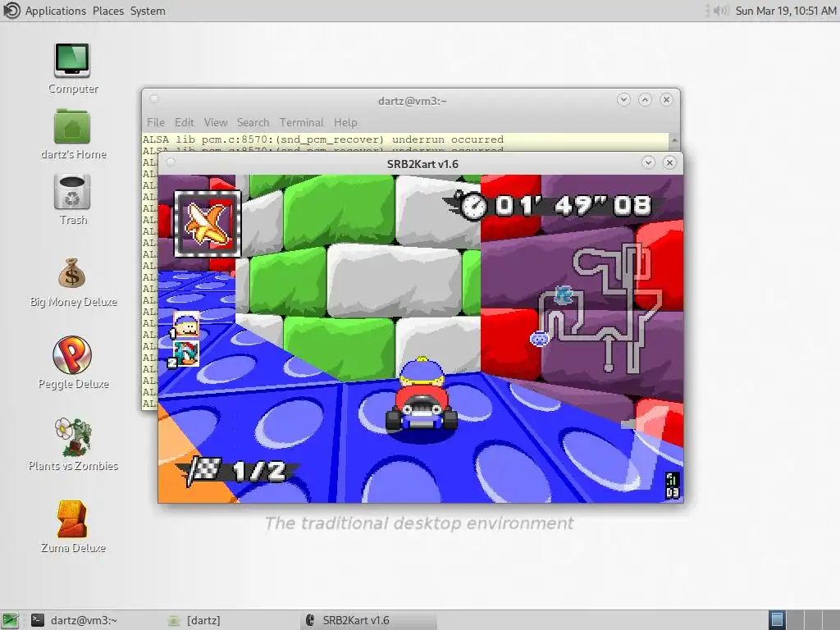This screenshot has width=840, height=630.
Task: Open the terminal's Help menu
Action: [x=345, y=123]
